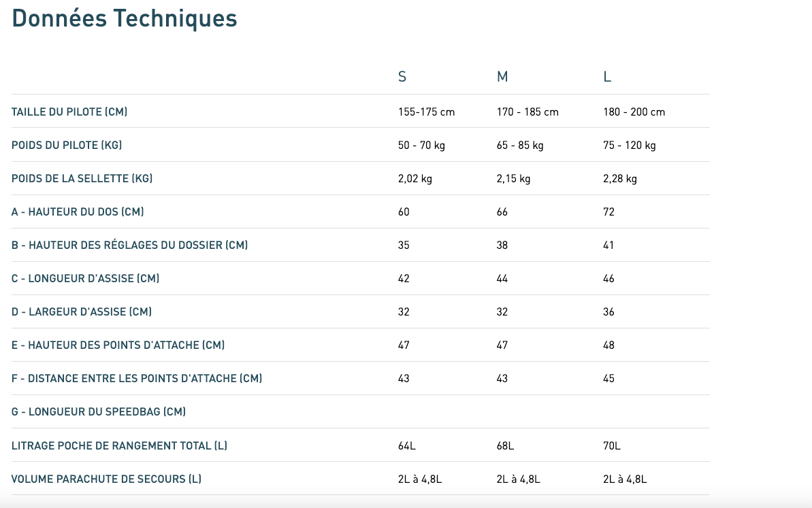Click the 'D - Largeur d'assise' label
This screenshot has width=812, height=508.
click(x=82, y=311)
